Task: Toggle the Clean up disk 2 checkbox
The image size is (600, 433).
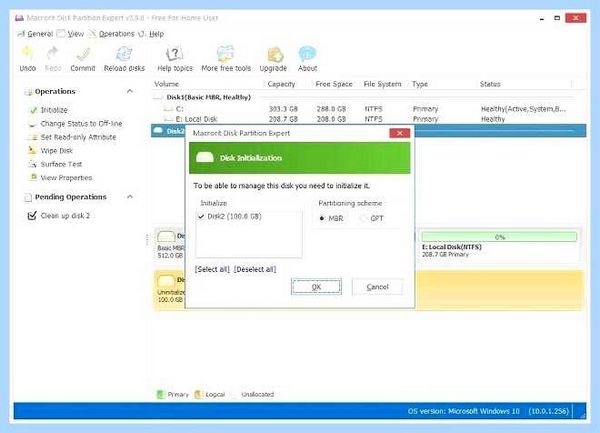Action: [32, 216]
